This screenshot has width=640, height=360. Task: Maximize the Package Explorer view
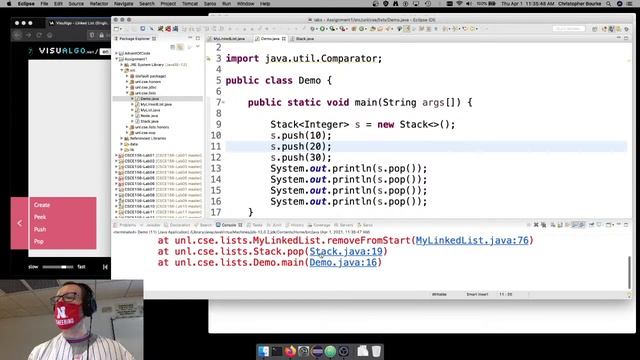point(198,38)
